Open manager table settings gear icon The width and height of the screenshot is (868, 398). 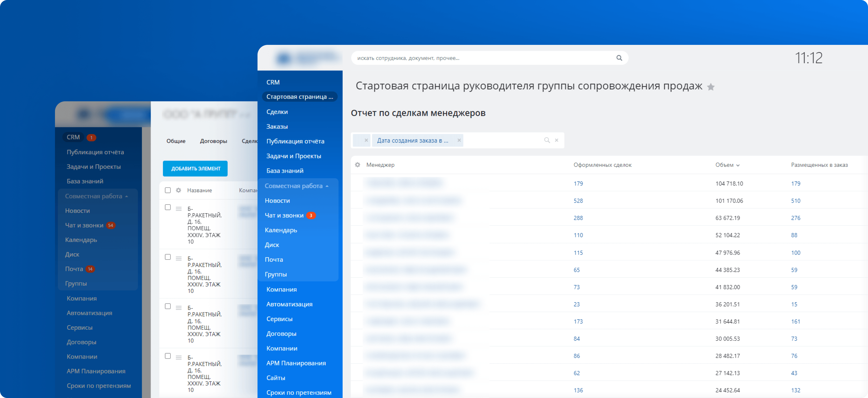358,165
